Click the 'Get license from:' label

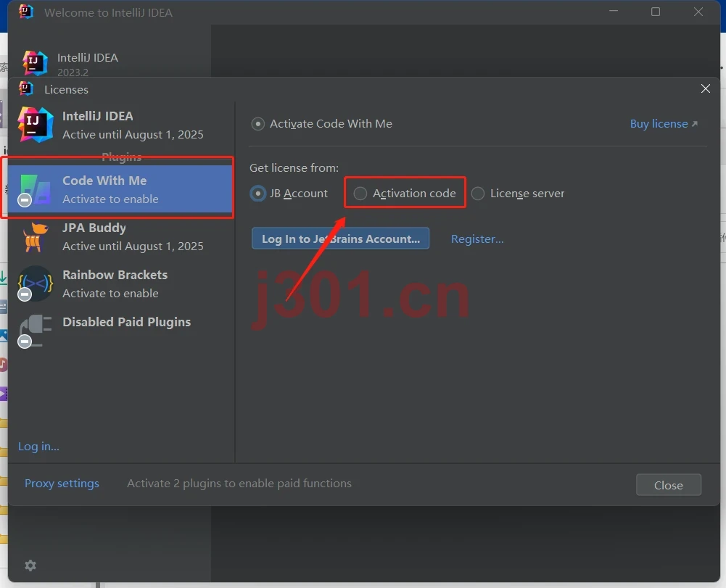(294, 167)
